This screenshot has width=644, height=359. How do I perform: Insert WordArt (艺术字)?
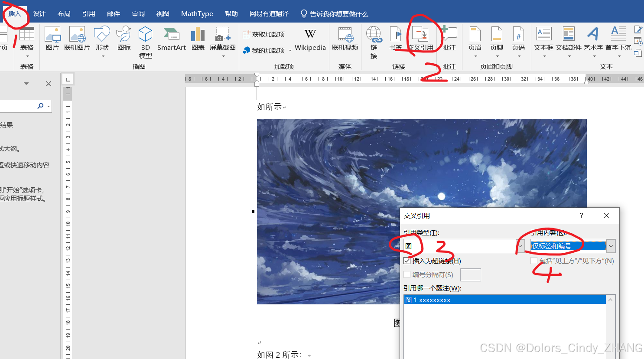[593, 42]
